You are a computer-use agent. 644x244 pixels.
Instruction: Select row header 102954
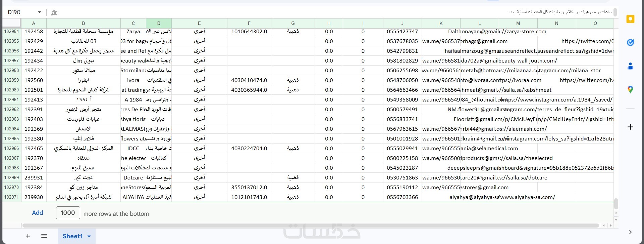(x=12, y=32)
